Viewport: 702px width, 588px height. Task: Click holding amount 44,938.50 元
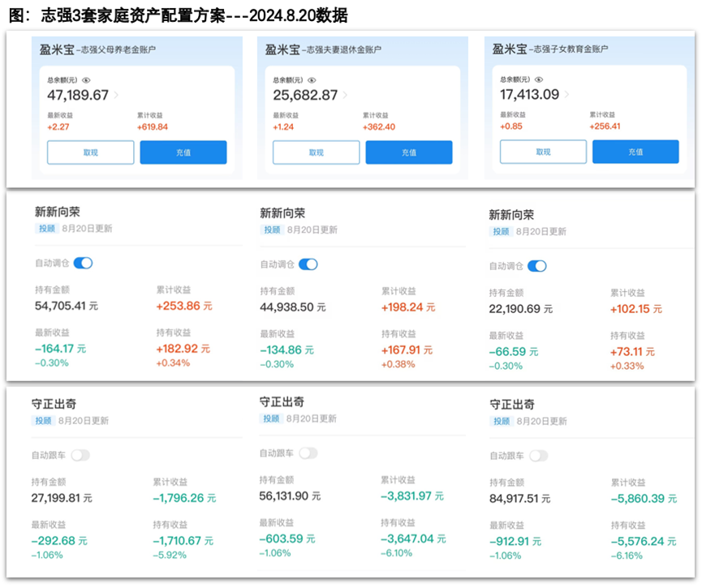pyautogui.click(x=293, y=307)
